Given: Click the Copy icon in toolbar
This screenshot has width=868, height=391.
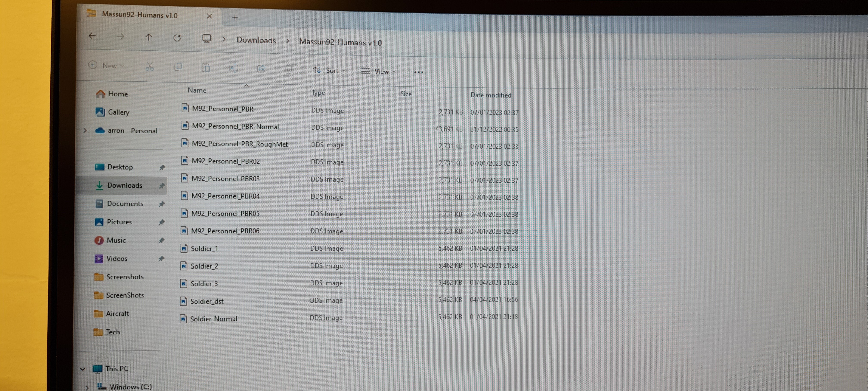Looking at the screenshot, I should [x=178, y=67].
